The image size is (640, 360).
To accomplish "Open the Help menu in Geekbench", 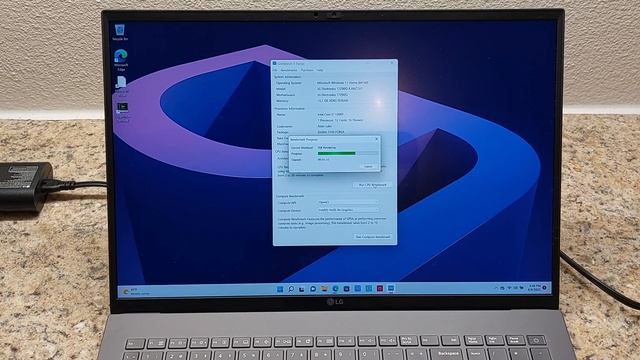I will pyautogui.click(x=320, y=70).
